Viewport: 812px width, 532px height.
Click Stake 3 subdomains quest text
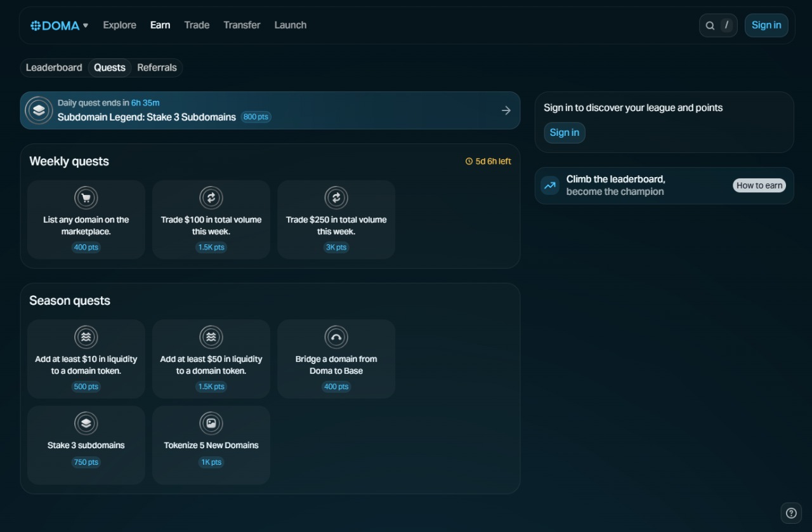pos(86,445)
